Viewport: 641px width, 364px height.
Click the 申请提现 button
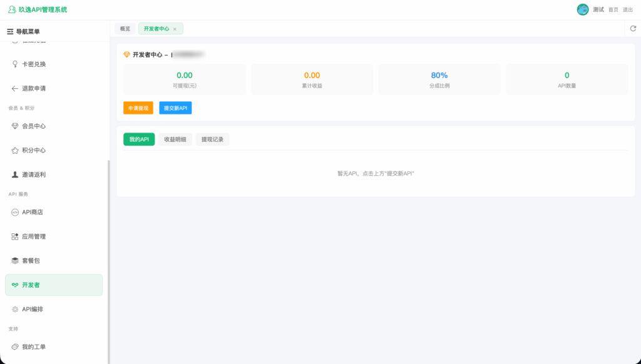tap(138, 108)
